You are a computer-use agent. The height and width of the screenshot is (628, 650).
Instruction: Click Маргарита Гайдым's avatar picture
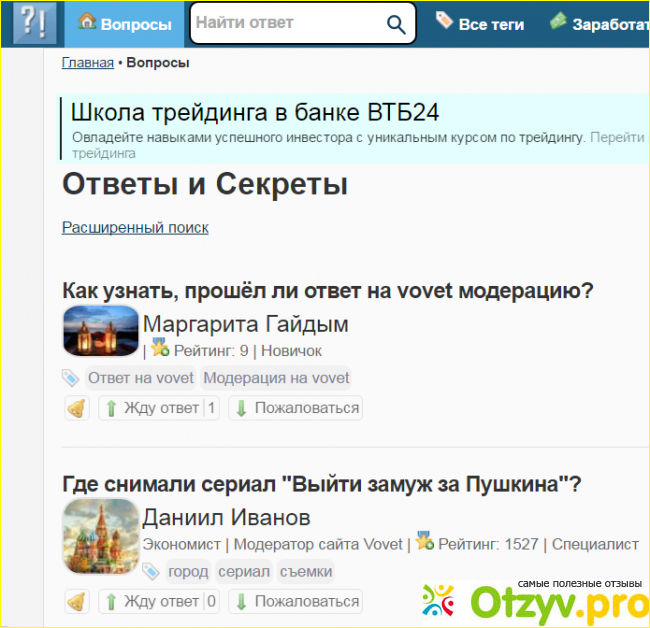click(x=100, y=331)
